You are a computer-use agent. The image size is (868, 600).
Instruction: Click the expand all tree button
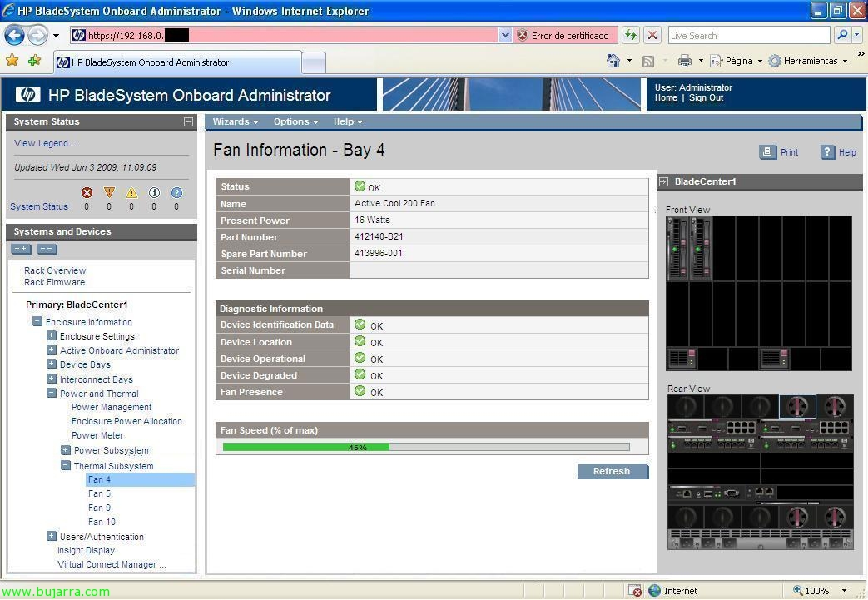coord(21,249)
